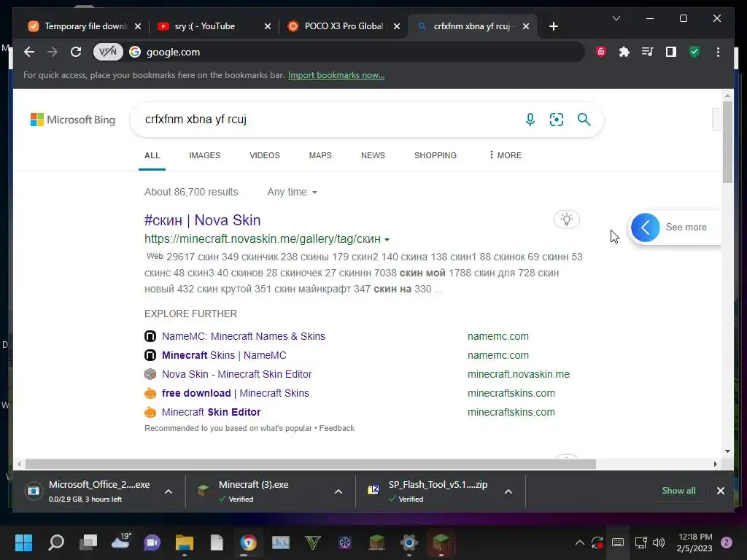Screen dimensions: 747x560
Task: Open the browser three-dot menu
Action: coord(718,52)
